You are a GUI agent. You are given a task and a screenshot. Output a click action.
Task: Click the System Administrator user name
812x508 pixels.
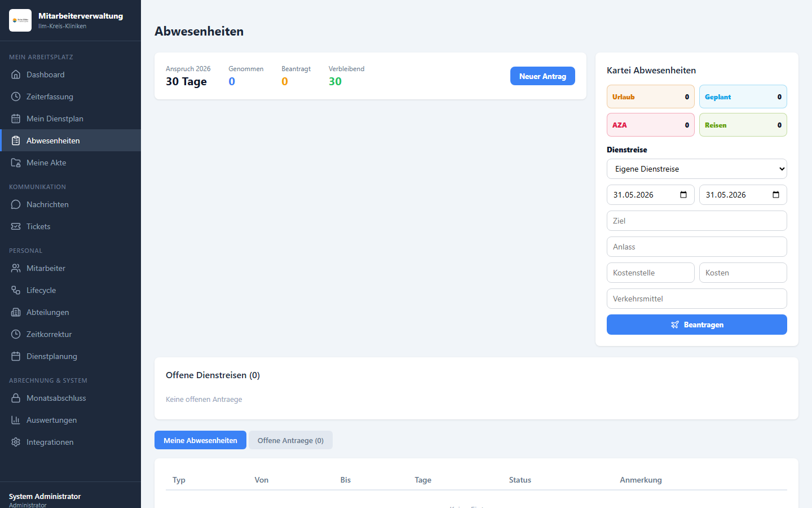45,496
